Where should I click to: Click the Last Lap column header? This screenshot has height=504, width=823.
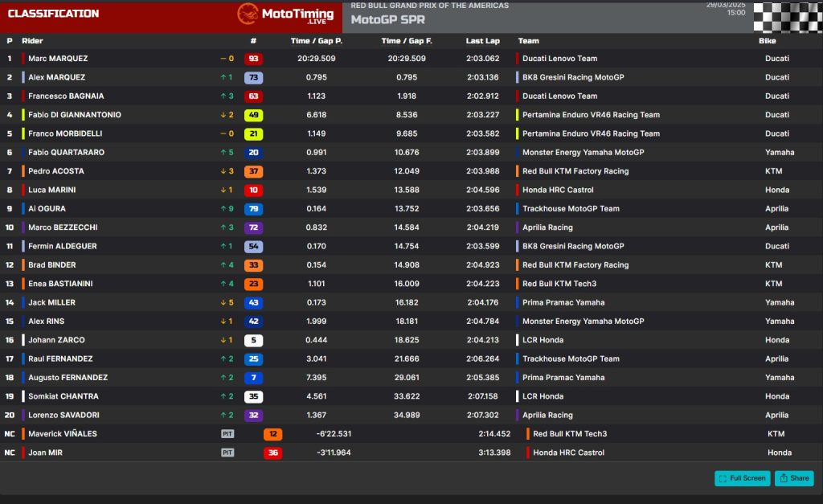(x=482, y=41)
